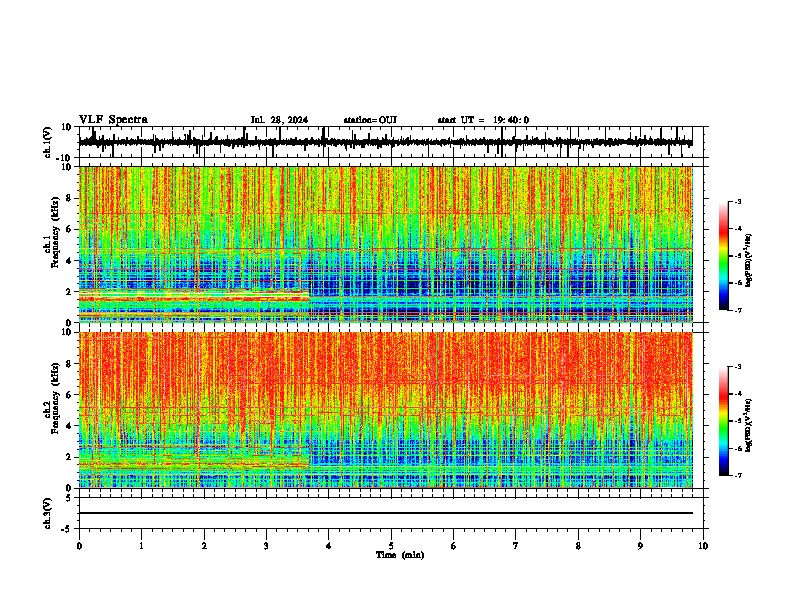Click the flat ch.3 voltage line
Viewport: 792px width, 612px height.
click(385, 513)
